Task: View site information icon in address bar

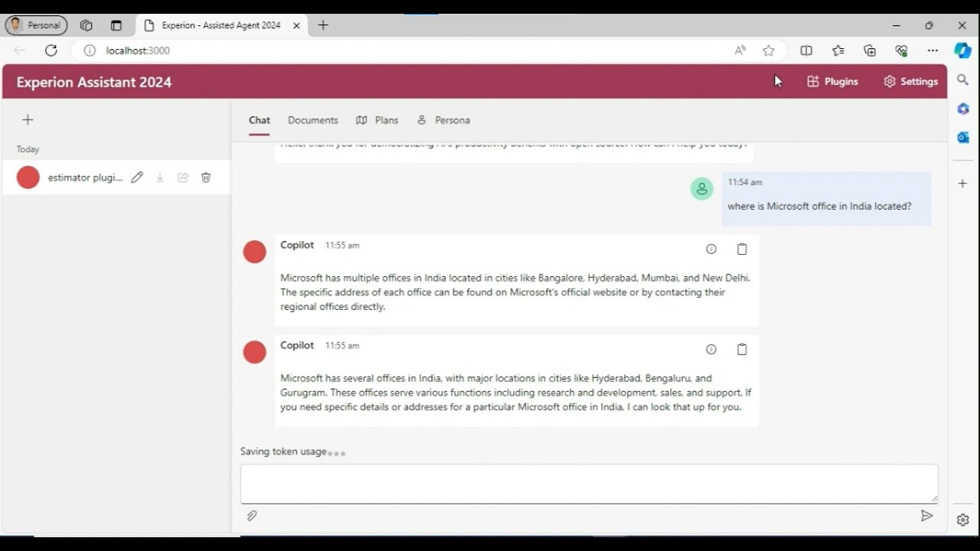Action: 90,51
